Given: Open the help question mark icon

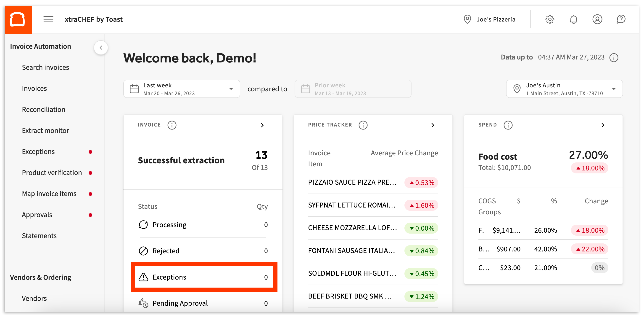Looking at the screenshot, I should pos(621,19).
